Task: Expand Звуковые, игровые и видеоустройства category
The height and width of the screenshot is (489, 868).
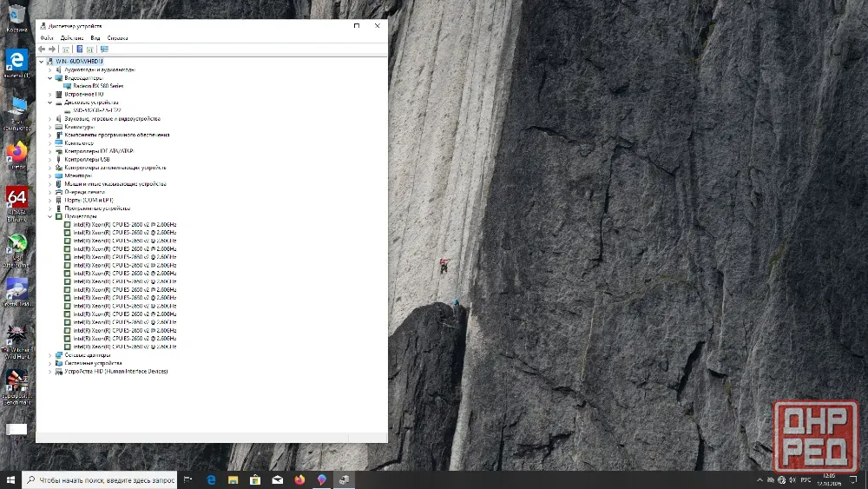Action: 49,118
